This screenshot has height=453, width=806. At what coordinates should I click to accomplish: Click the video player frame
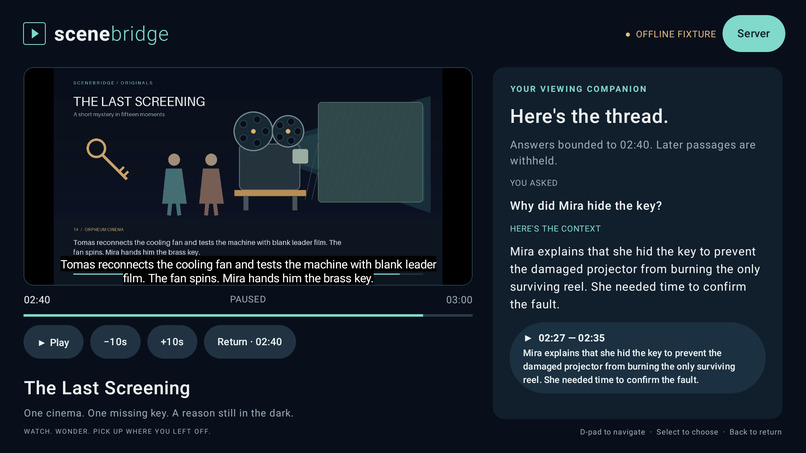tap(248, 176)
